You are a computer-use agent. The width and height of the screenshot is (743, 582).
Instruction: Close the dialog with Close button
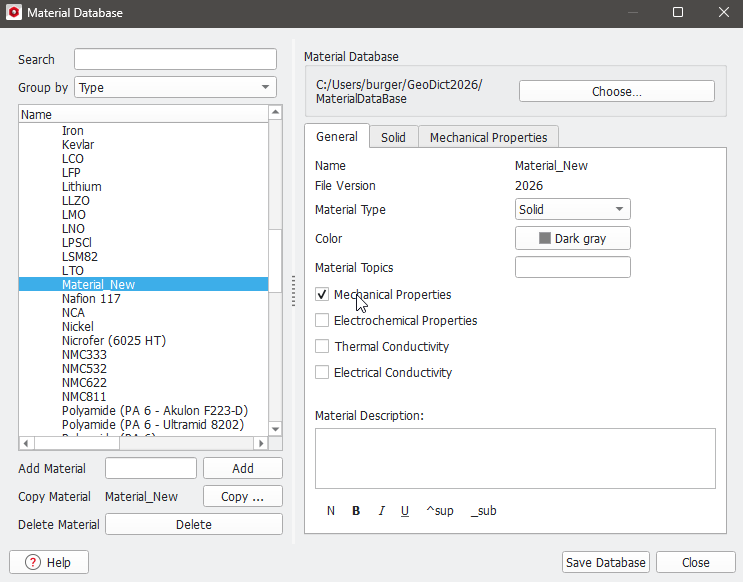pos(696,562)
